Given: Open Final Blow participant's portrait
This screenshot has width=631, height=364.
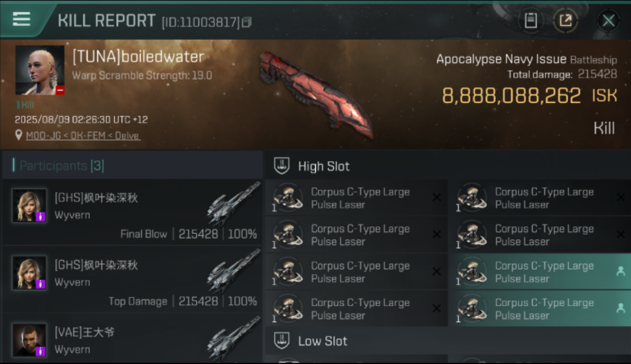Looking at the screenshot, I should tap(30, 206).
